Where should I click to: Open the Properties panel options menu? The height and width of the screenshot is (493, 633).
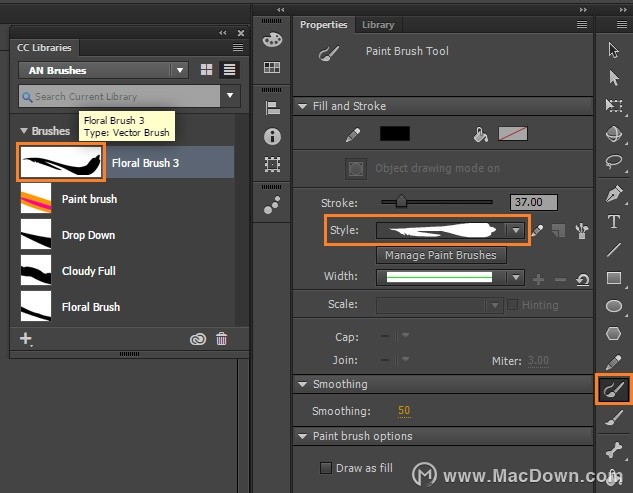tap(582, 25)
